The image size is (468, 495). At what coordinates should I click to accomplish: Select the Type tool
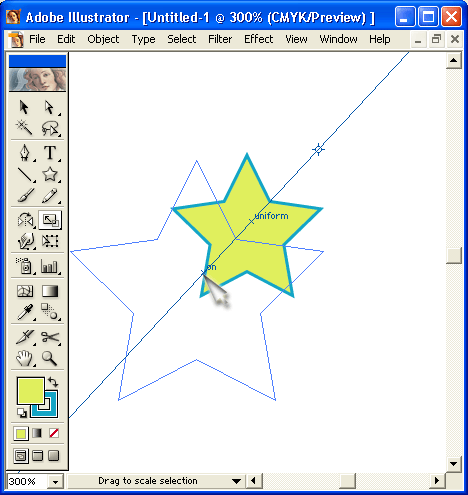pos(50,152)
